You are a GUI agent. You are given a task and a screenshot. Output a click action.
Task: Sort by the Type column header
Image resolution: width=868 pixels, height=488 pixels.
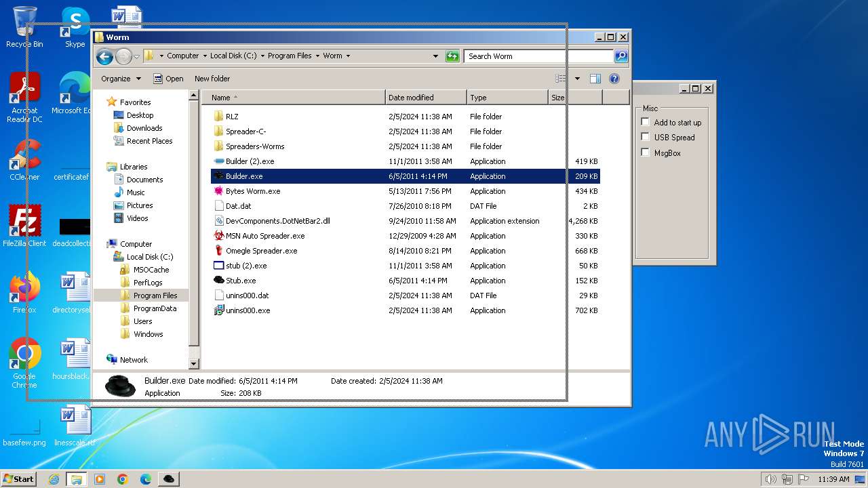[x=507, y=98]
